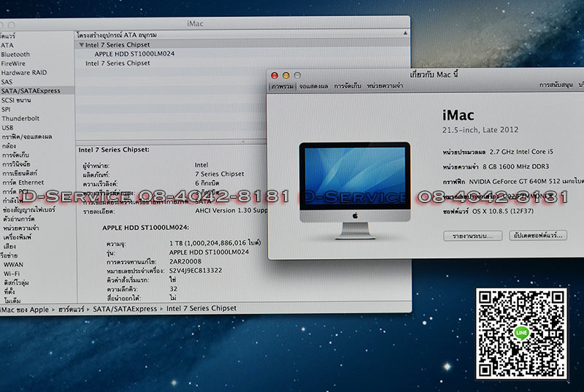Select Wi-Fi in the network section
The height and width of the screenshot is (392, 584).
tap(12, 274)
